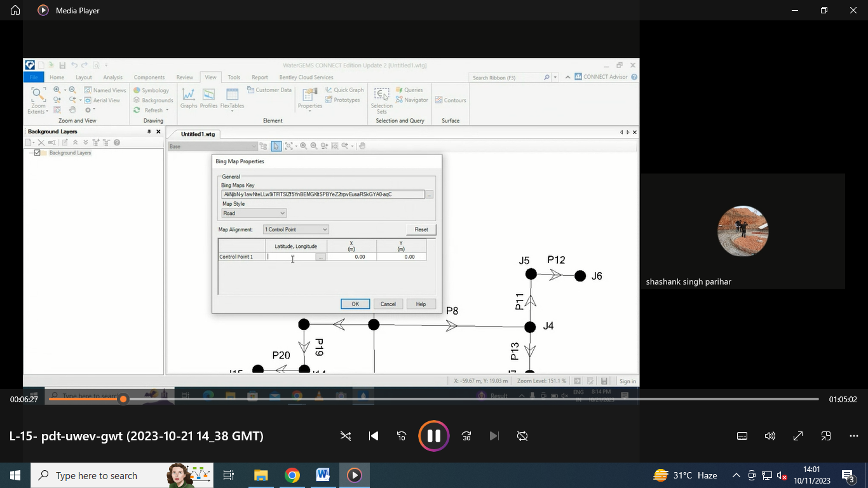Open the Profiles tool in the ribbon
Screen dimensions: 868x488
(208, 98)
